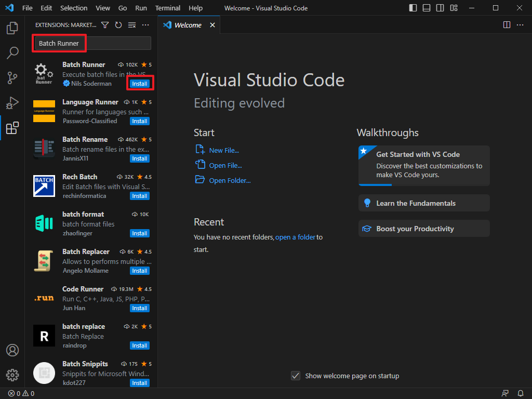Open the Selection menu
Image resolution: width=532 pixels, height=399 pixels.
[x=74, y=8]
